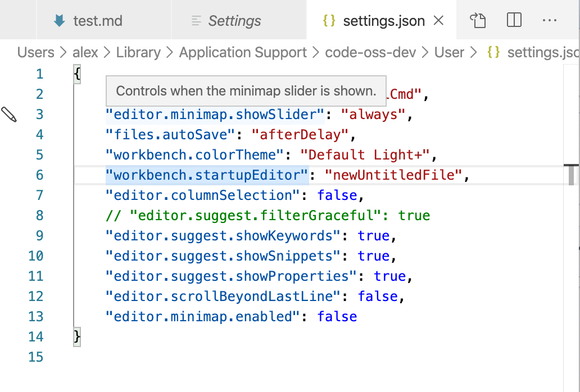Screen dimensions: 580x392
Task: Open More Actions via the ellipsis icon
Action: 549,20
